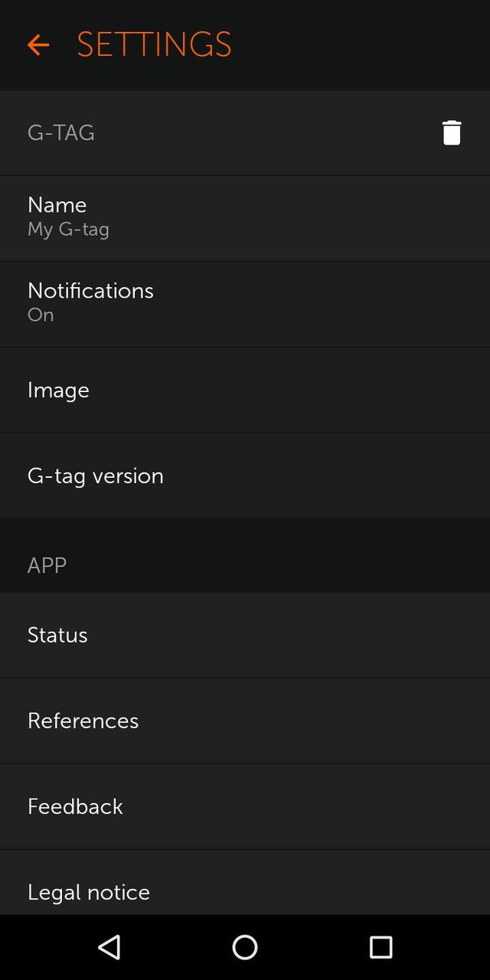Send Feedback from the settings list
This screenshot has height=980, width=490.
point(245,806)
